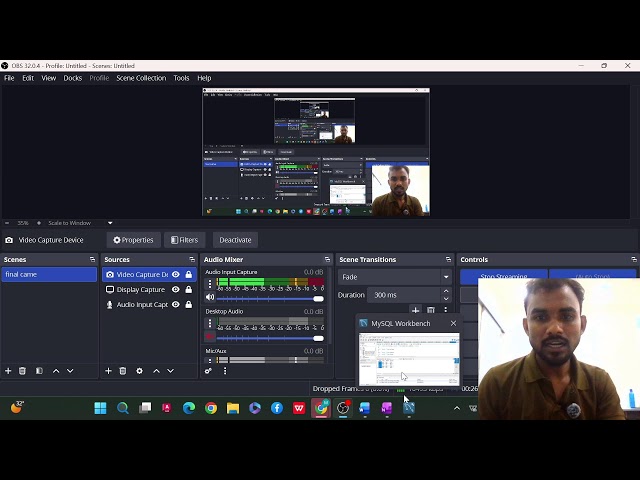Open Windows Start menu
Image resolution: width=640 pixels, height=480 pixels.
click(100, 408)
